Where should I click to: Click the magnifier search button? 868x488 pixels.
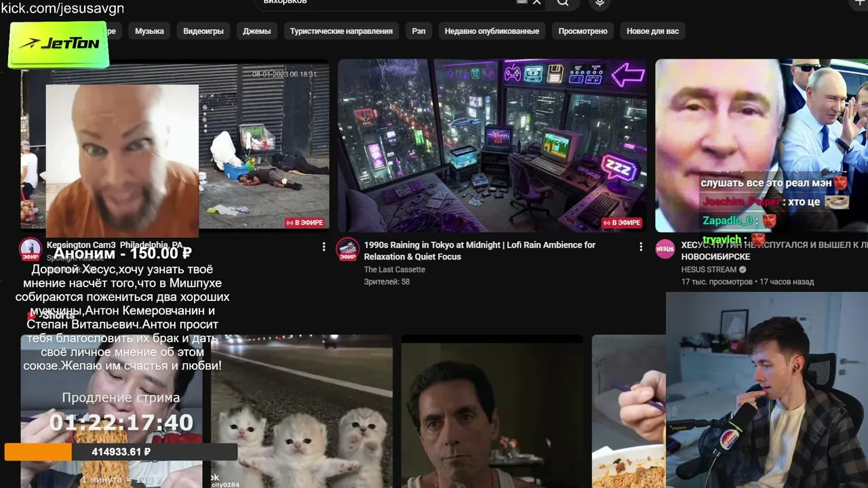pos(563,3)
